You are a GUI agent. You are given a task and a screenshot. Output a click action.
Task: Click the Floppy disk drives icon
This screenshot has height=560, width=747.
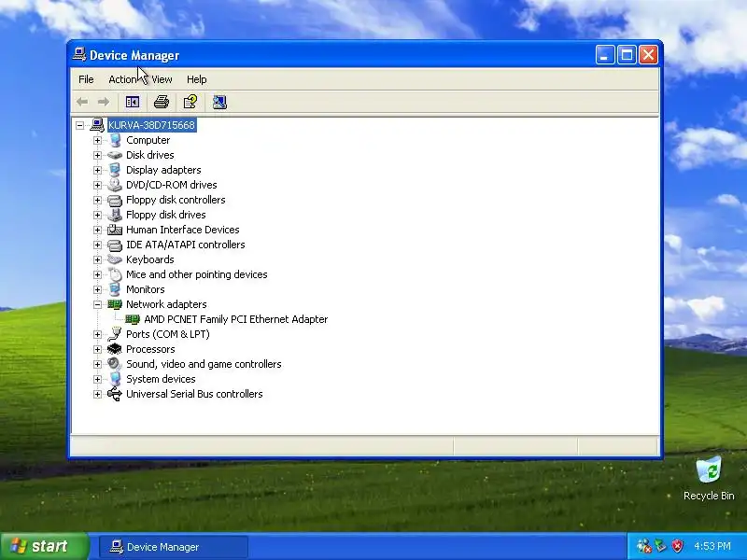pyautogui.click(x=115, y=215)
